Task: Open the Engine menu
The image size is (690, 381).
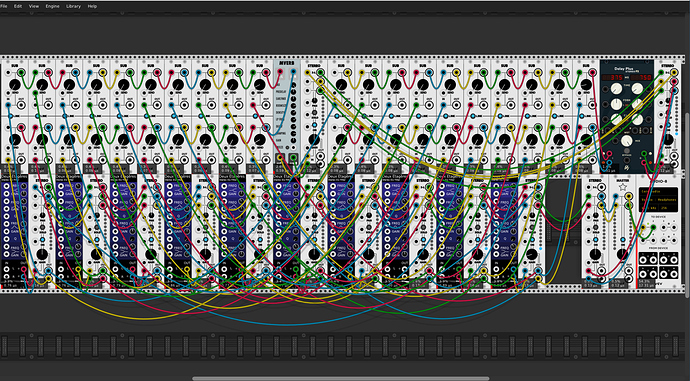Action: point(52,6)
